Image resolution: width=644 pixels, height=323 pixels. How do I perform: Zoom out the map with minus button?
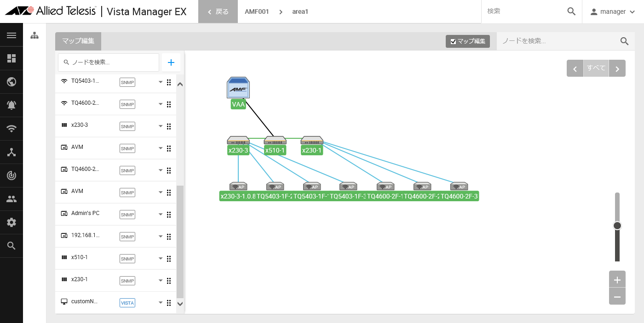[x=617, y=296]
